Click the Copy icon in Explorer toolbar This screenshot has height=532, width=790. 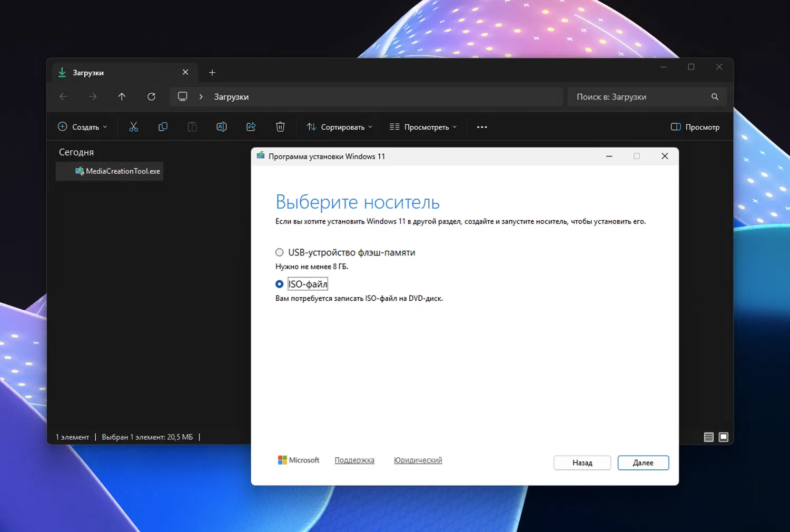point(163,127)
